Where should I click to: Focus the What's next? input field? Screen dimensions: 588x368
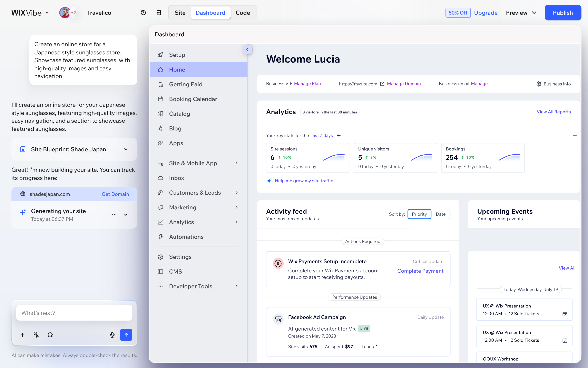coord(74,313)
